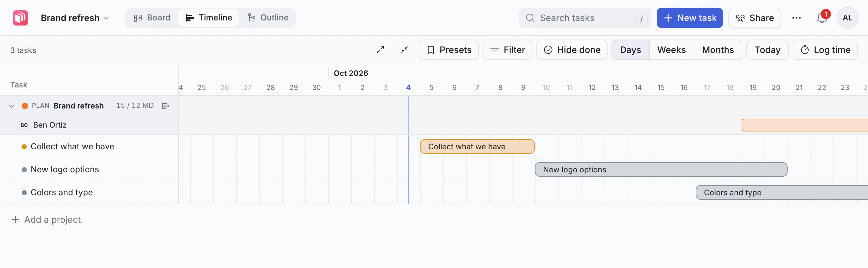Click the timeline icon beside 15 / 12 MD

165,106
